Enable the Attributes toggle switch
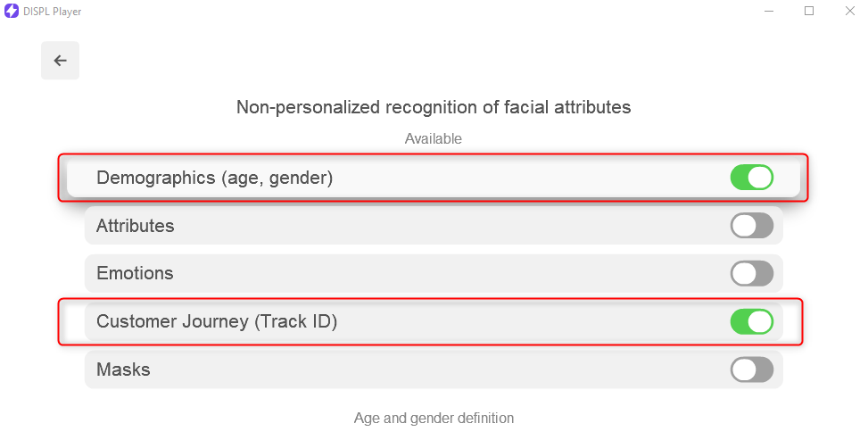 tap(752, 226)
